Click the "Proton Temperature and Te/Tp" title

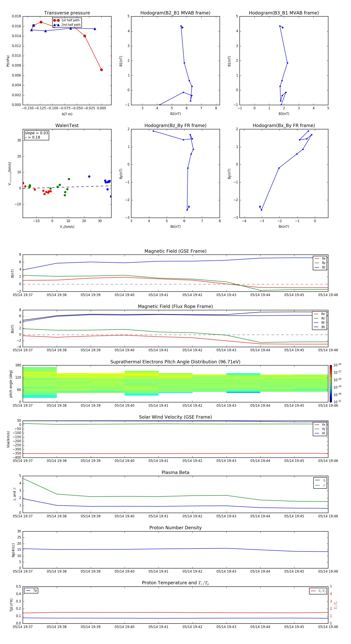point(175,583)
